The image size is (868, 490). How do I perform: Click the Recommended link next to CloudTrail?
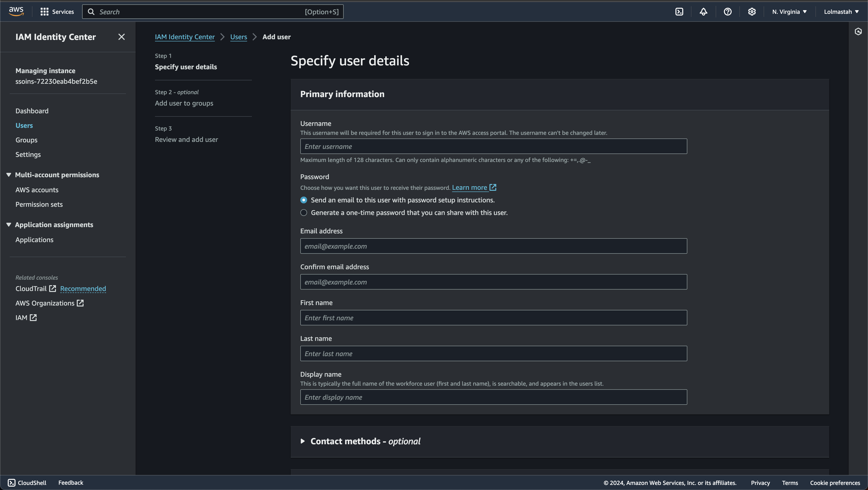tap(83, 289)
